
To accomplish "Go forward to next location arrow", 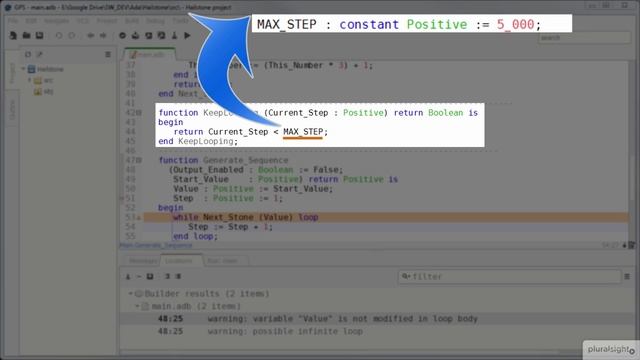I will coord(103,36).
